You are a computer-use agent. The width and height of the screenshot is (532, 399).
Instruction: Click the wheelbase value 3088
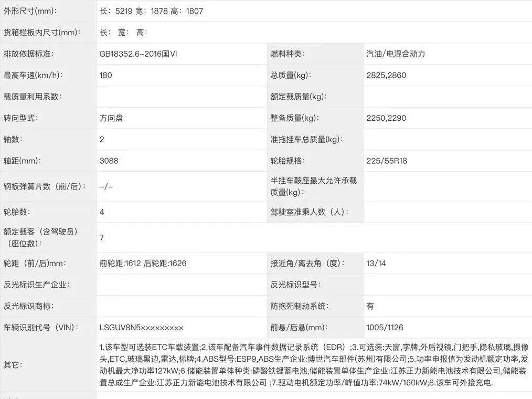tap(109, 161)
